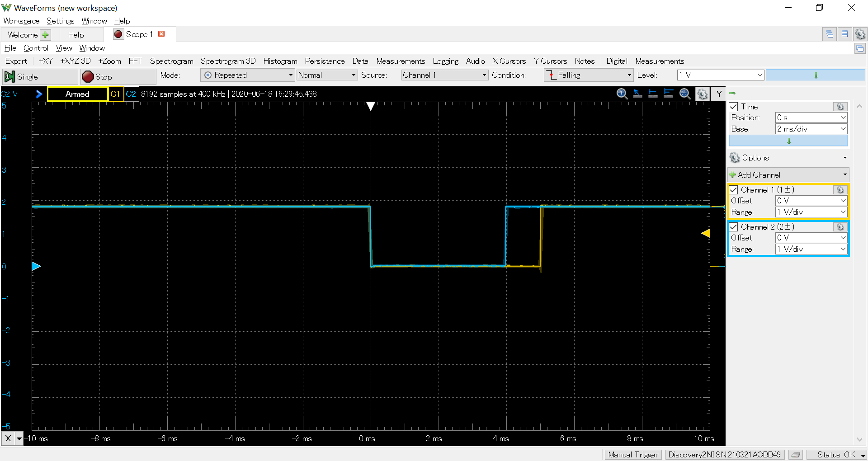
Task: Click the green right arrow above Time panel
Action: pos(732,93)
